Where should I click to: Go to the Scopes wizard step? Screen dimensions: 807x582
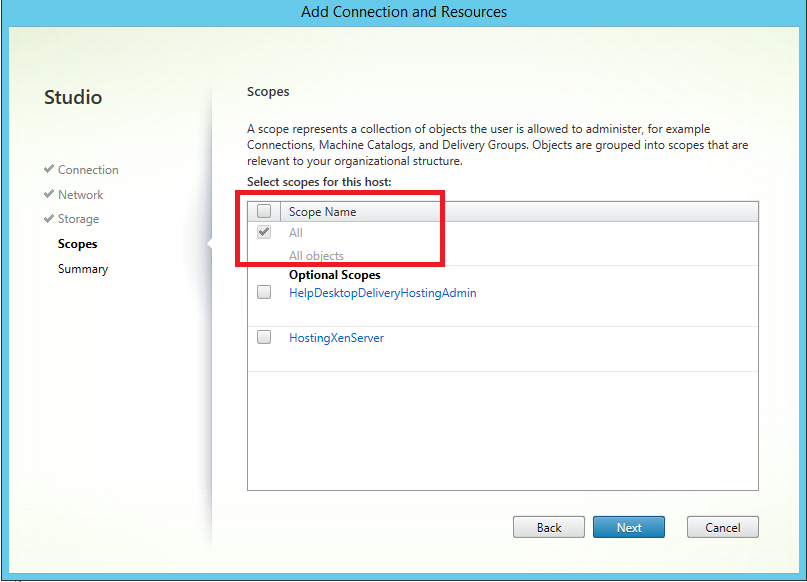77,244
